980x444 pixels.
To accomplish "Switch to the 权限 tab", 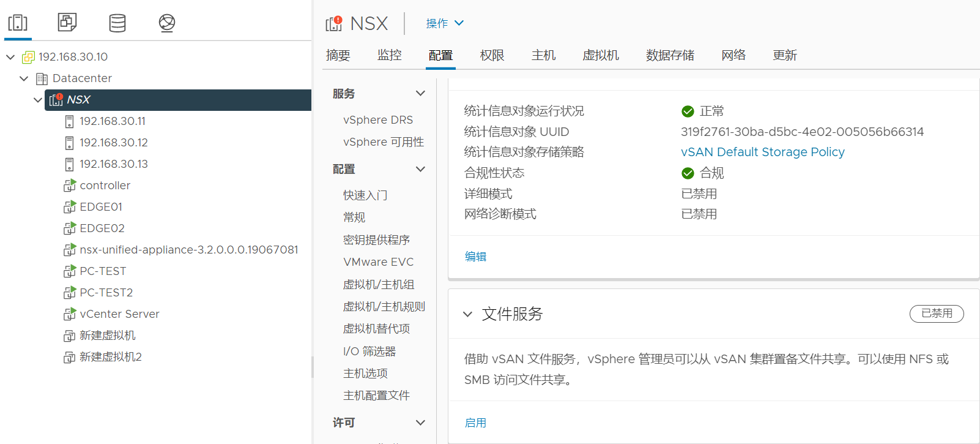I will click(492, 55).
